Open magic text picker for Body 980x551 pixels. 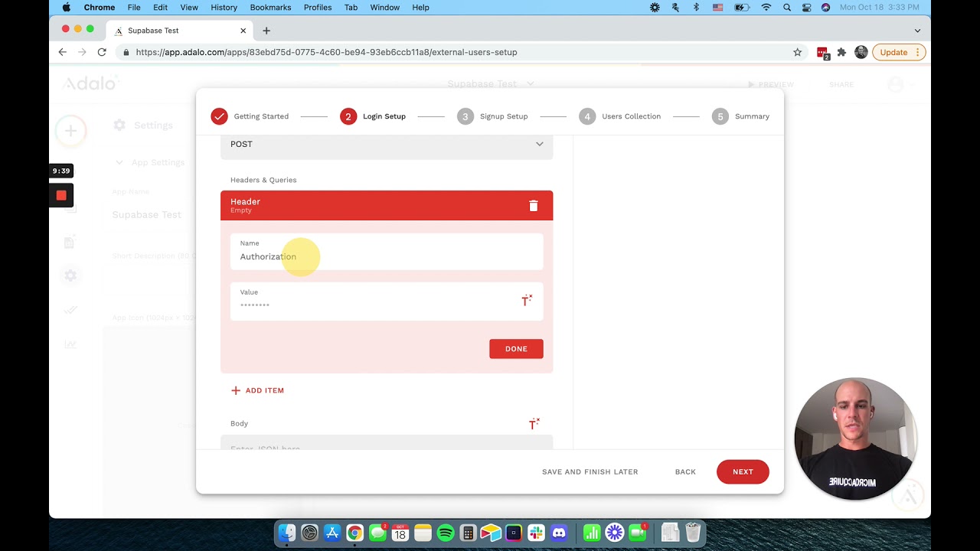(534, 423)
